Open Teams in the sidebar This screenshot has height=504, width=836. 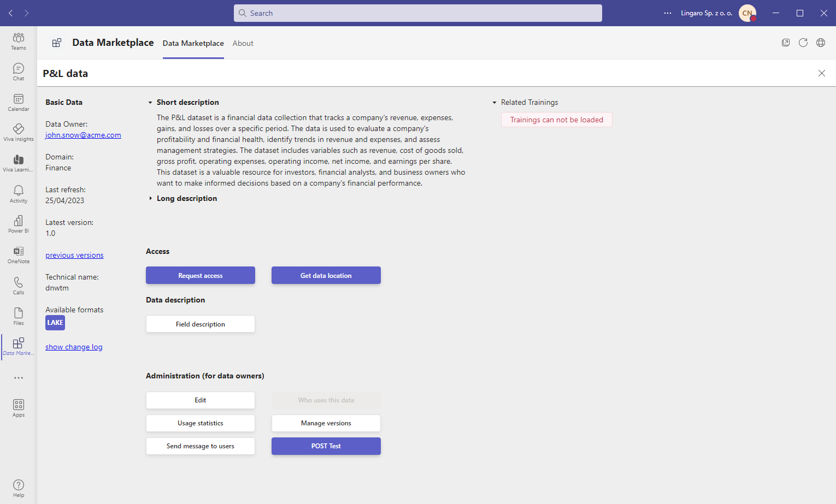point(19,41)
